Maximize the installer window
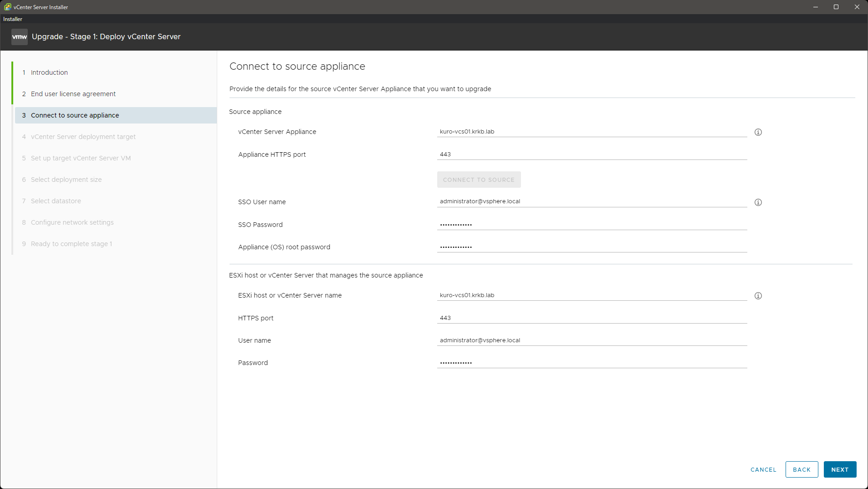 [x=836, y=7]
